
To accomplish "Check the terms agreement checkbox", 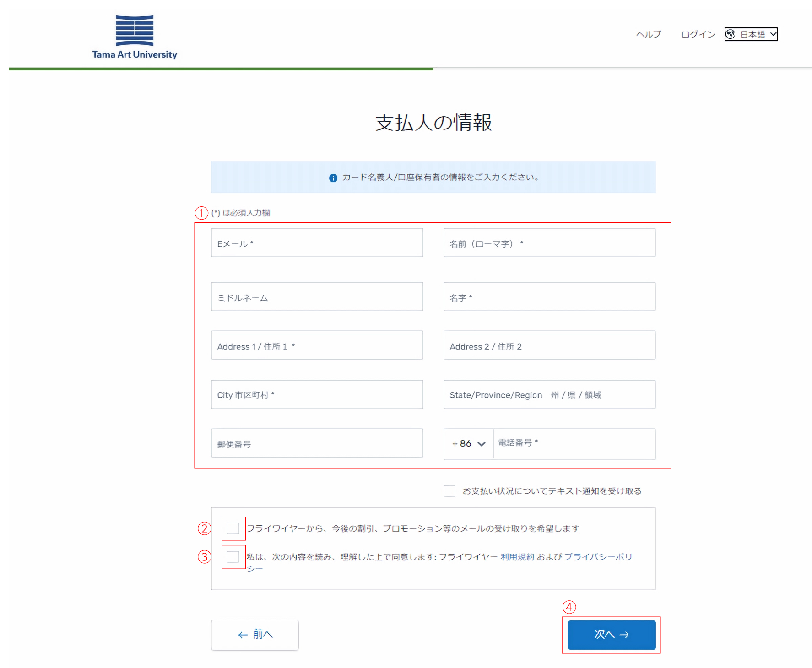I will click(233, 557).
